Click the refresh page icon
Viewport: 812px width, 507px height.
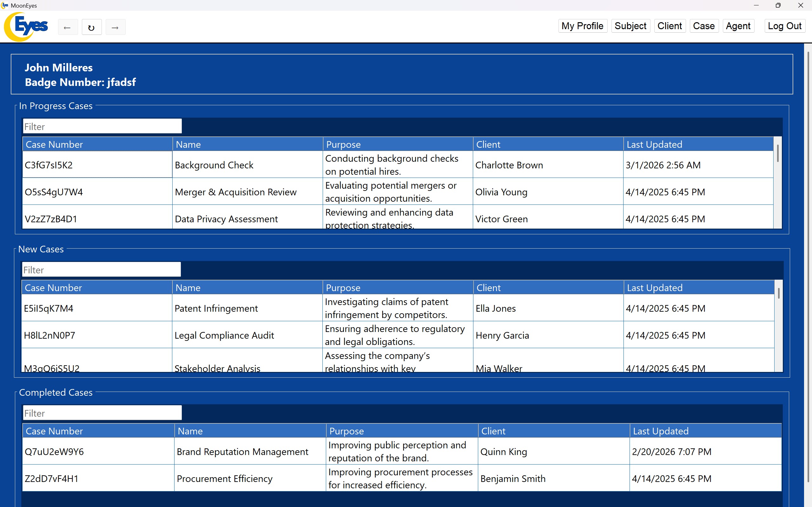pyautogui.click(x=91, y=27)
